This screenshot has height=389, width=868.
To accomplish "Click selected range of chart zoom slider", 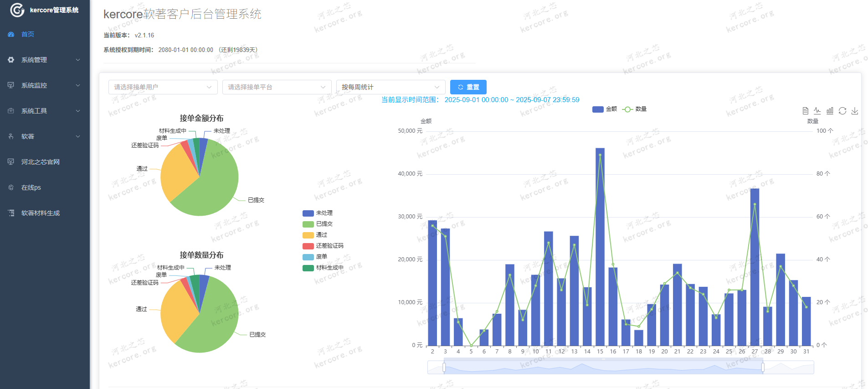I will point(603,368).
